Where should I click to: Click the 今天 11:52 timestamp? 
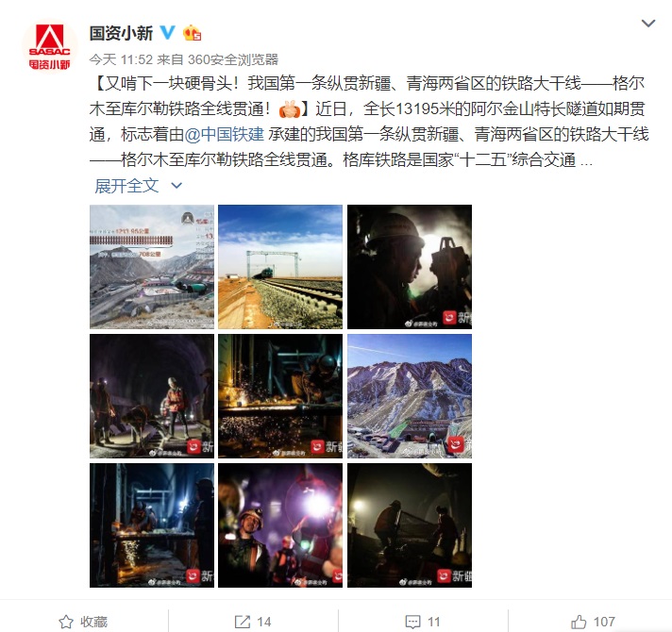coord(121,59)
